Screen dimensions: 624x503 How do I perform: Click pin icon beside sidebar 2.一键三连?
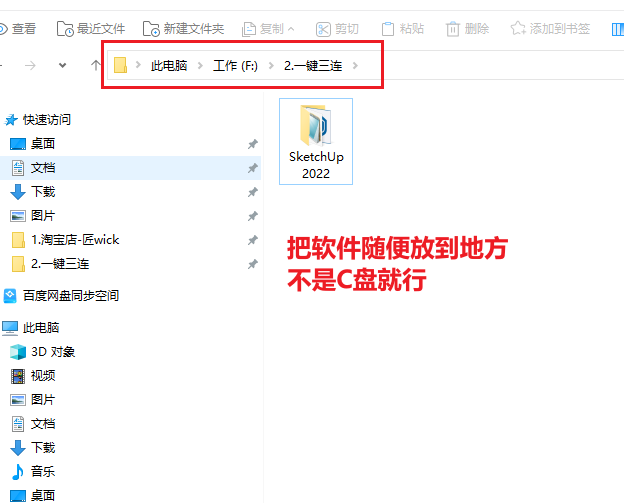252,264
